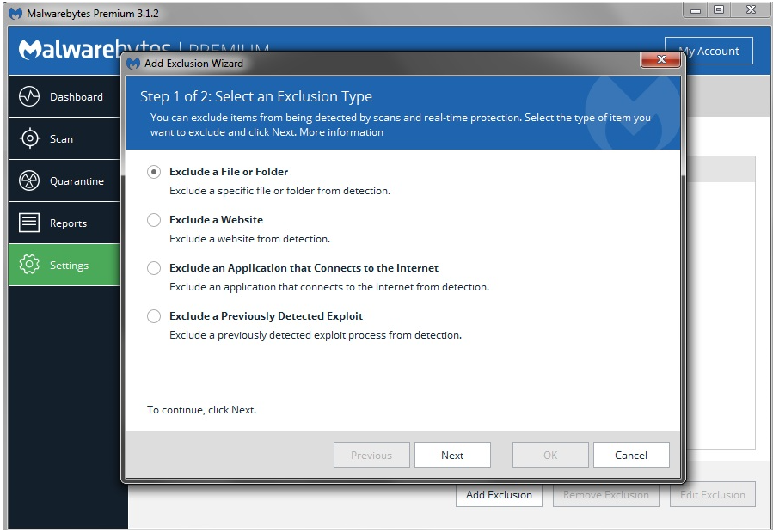Click Malwarebytes logo icon in title bar

click(x=15, y=14)
